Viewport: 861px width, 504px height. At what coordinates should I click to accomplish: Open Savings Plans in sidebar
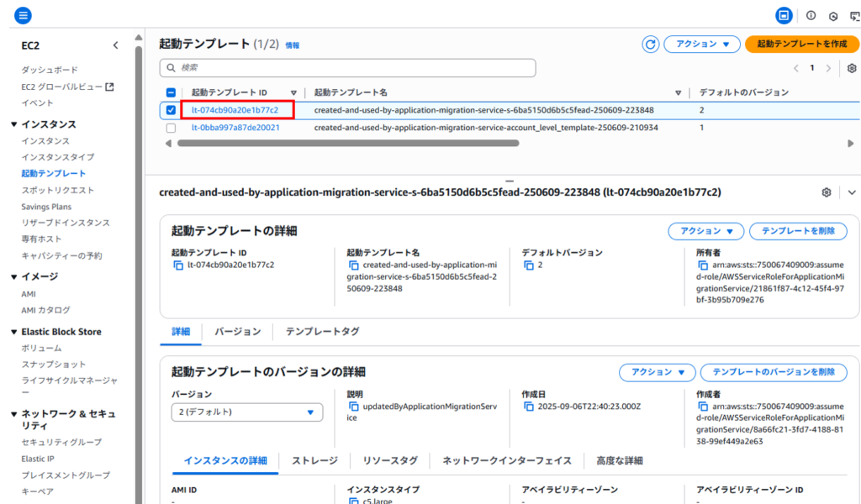[46, 207]
